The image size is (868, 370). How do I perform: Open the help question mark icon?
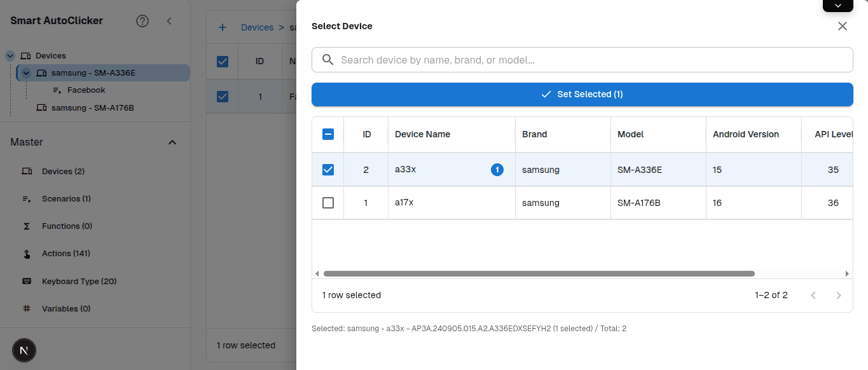142,20
